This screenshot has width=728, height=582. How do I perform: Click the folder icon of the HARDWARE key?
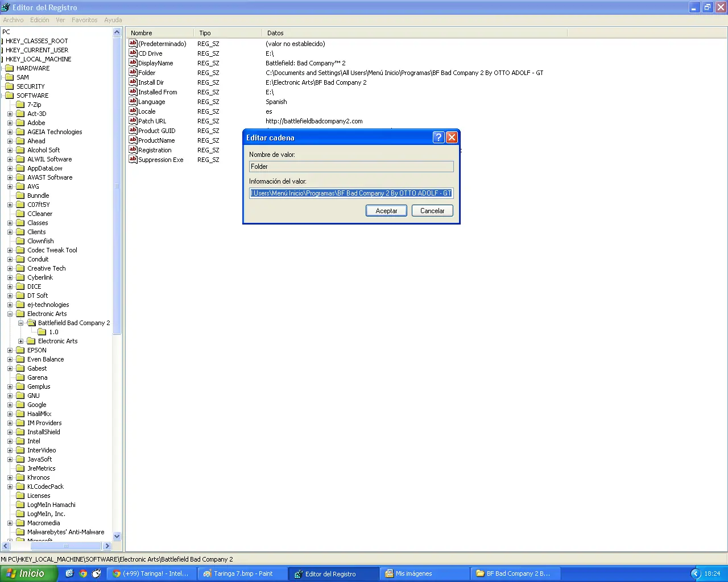10,68
